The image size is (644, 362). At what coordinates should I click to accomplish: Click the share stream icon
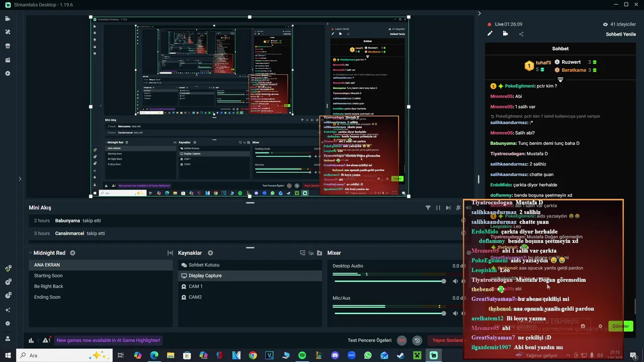[x=521, y=34]
